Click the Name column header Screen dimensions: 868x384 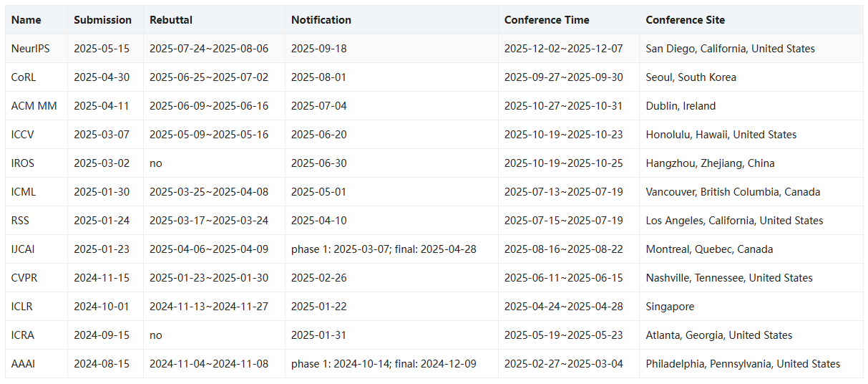(x=26, y=20)
